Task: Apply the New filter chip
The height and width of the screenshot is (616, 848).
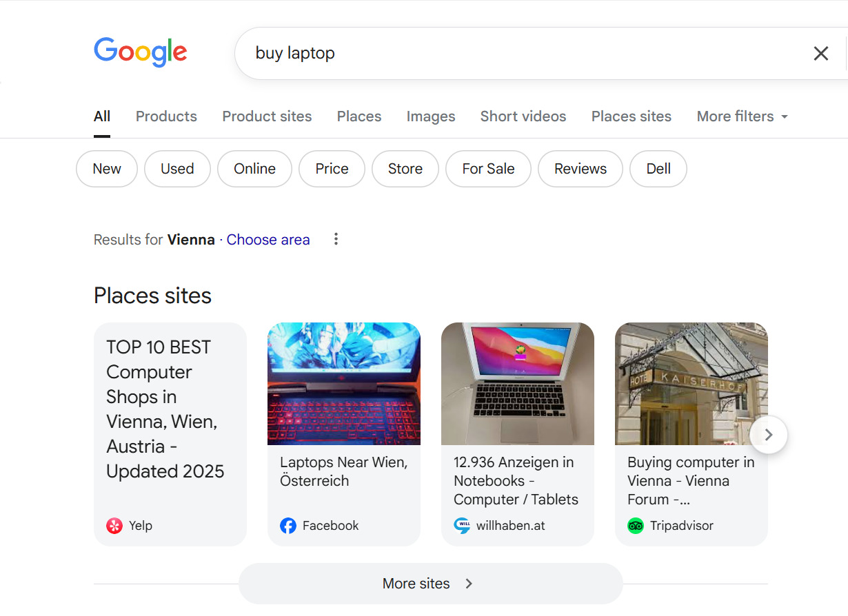Action: coord(107,169)
